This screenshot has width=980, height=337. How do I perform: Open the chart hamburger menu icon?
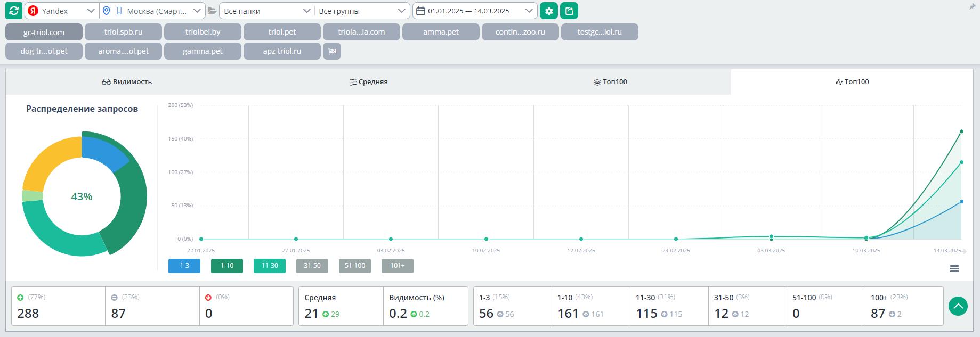(954, 269)
